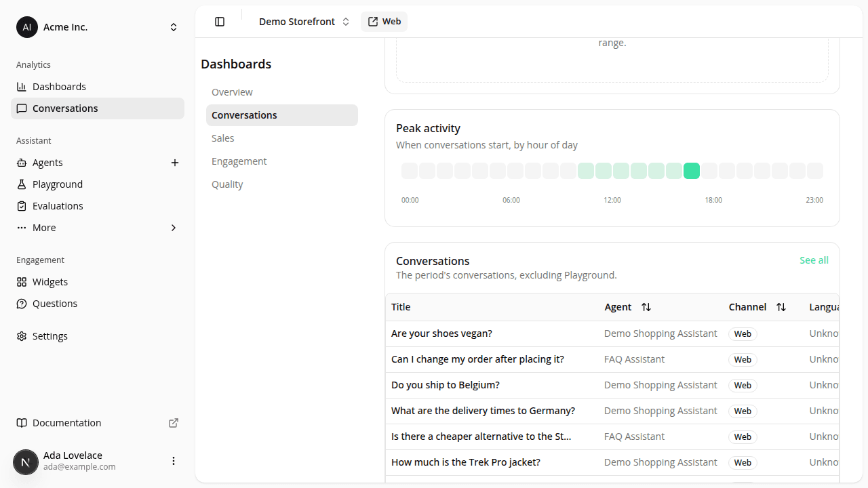Open Settings from the sidebar
Image resolution: width=868 pixels, height=488 pixels.
click(98, 336)
